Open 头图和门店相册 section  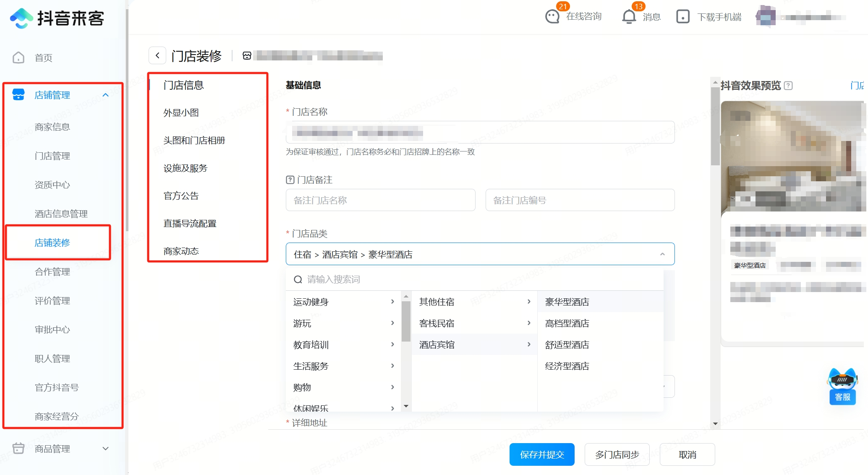(194, 140)
